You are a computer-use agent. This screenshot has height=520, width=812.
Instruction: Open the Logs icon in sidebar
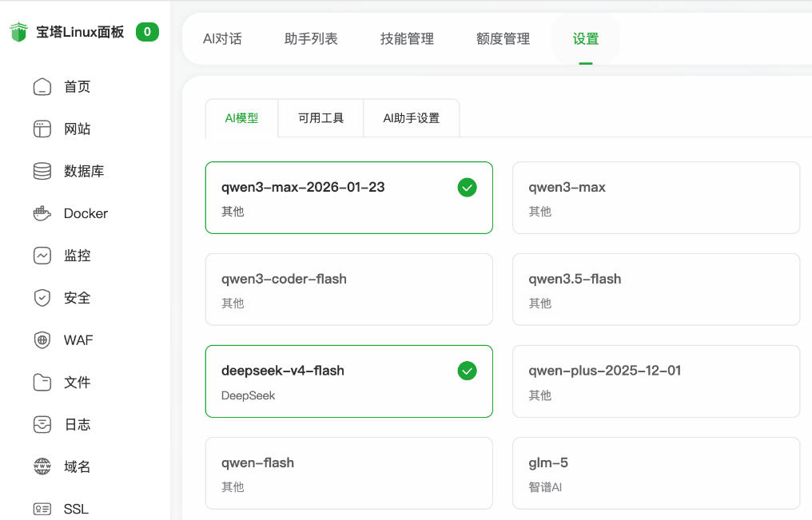pyautogui.click(x=42, y=425)
